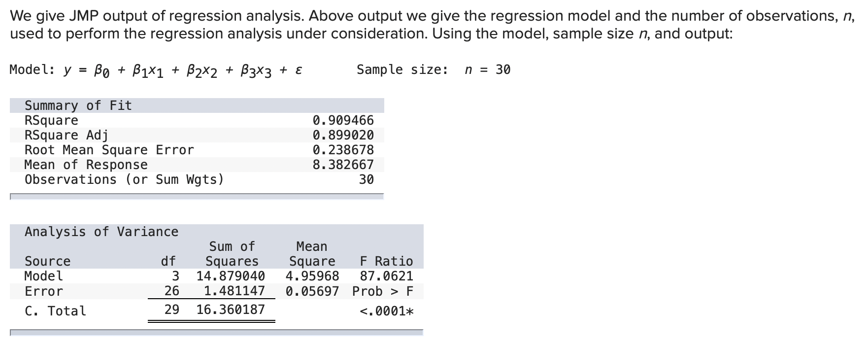The image size is (868, 346).
Task: Click the Summary of Fit header
Action: point(78,105)
